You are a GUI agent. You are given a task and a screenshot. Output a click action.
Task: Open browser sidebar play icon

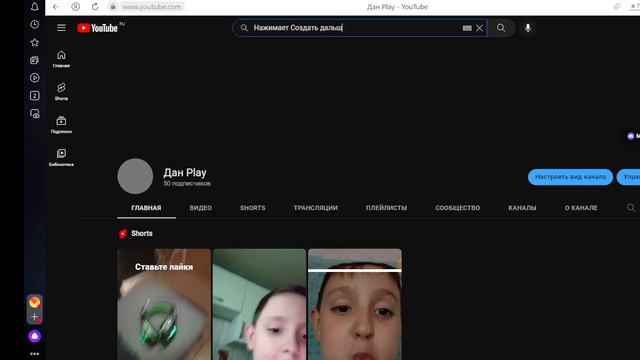click(35, 78)
